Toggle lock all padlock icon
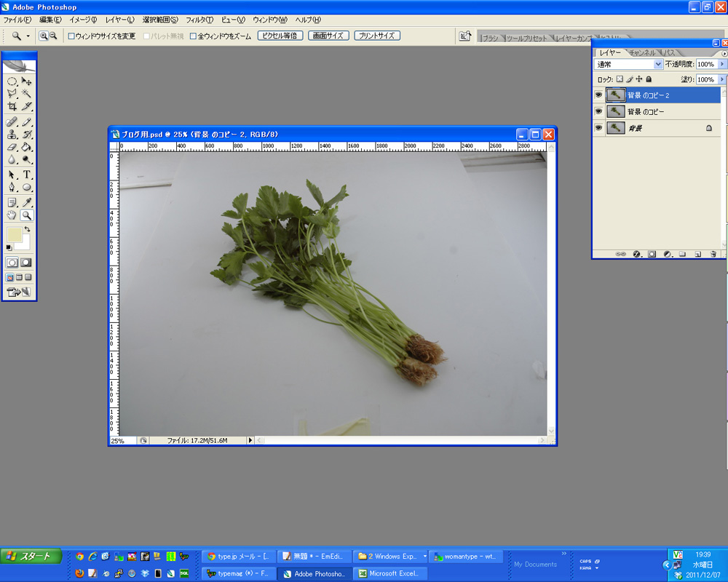Image resolution: width=728 pixels, height=582 pixels. click(649, 79)
